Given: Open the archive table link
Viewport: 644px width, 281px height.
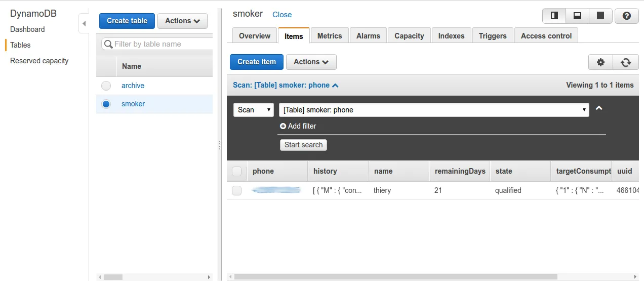Looking at the screenshot, I should pos(133,86).
